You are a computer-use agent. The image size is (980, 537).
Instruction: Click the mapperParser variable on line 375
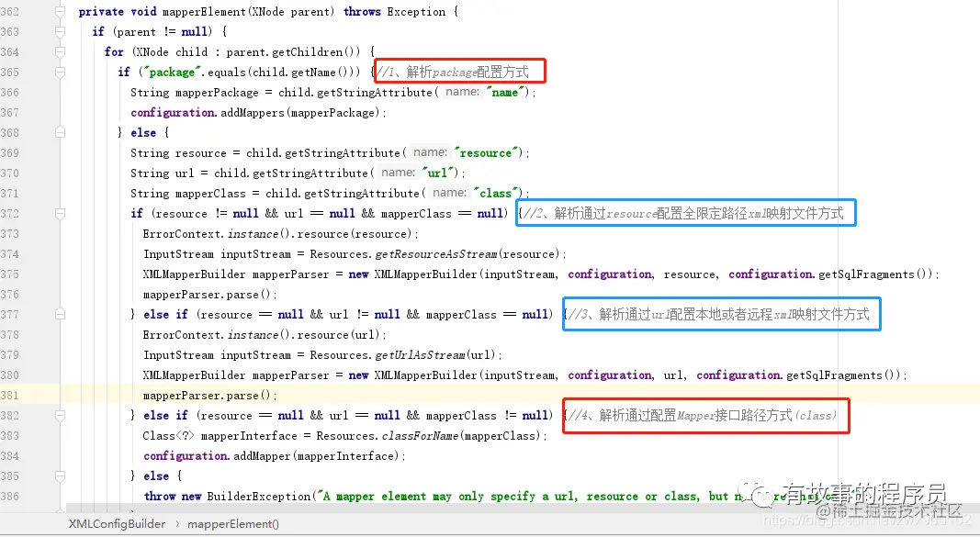(x=290, y=274)
